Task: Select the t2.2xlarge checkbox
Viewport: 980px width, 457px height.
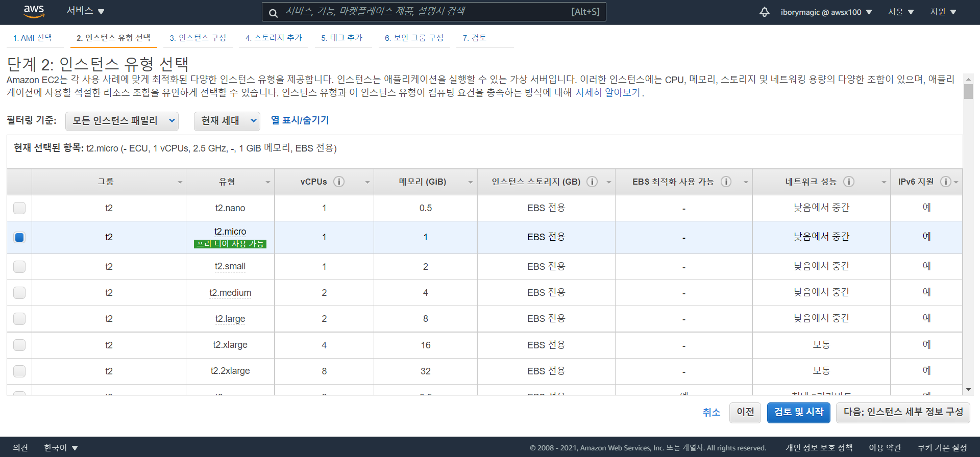Action: pos(19,371)
